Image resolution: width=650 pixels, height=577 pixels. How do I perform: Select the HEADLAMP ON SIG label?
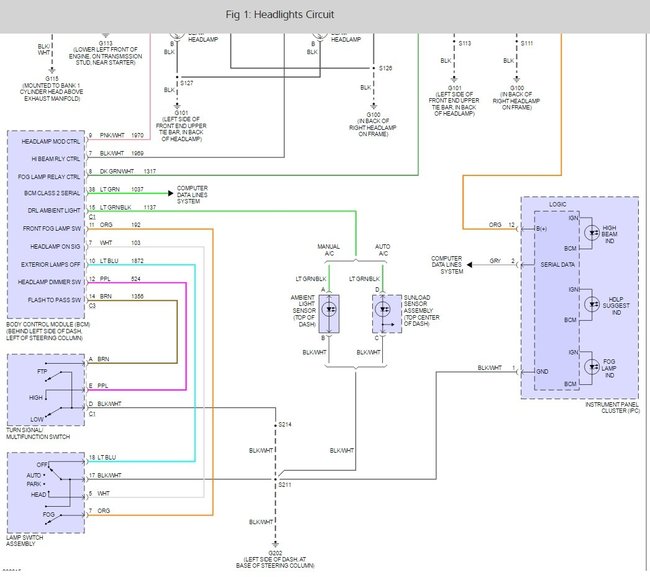click(x=55, y=247)
